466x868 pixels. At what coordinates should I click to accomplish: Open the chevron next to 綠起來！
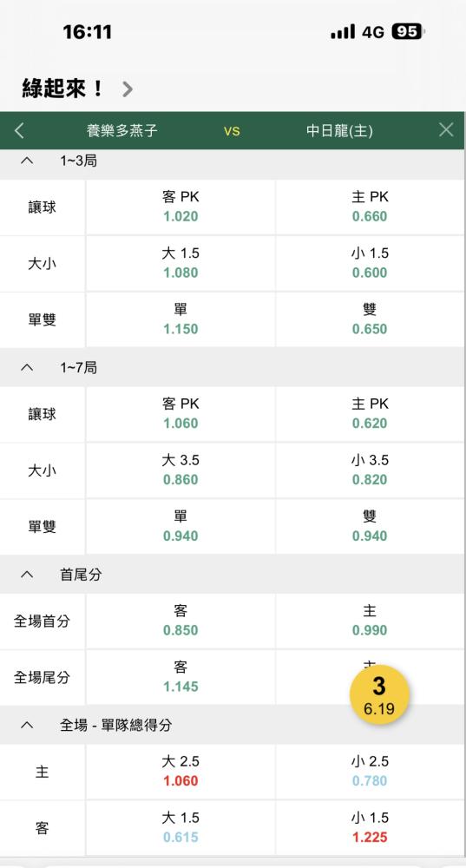[x=128, y=89]
